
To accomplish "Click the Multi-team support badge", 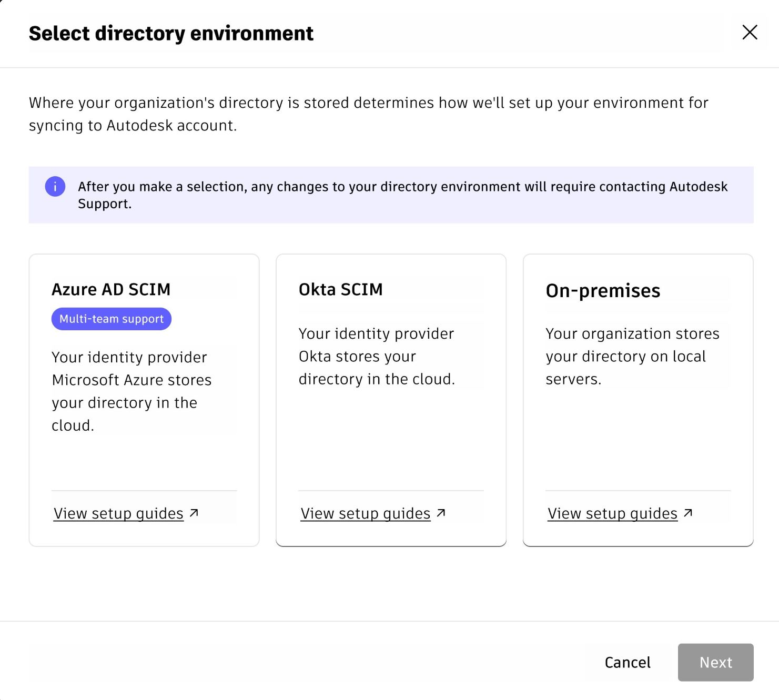I will (112, 319).
